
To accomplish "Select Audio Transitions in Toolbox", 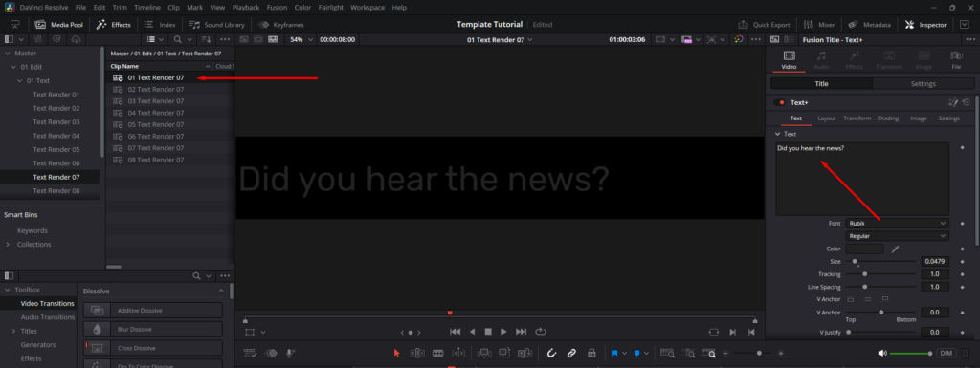I will coord(47,316).
